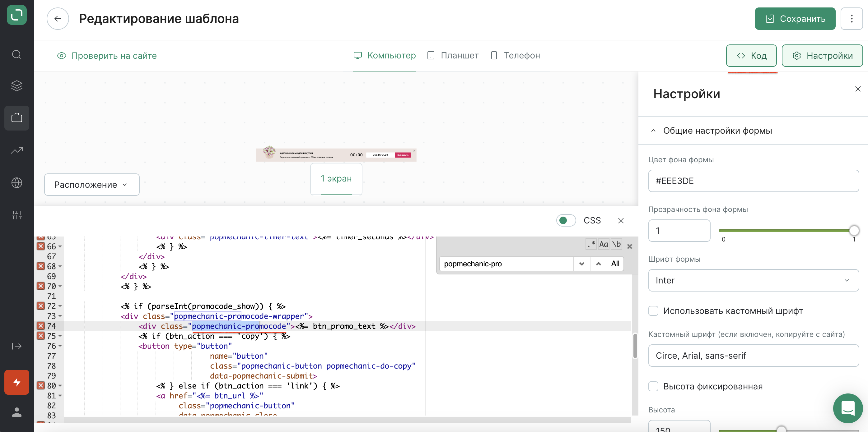This screenshot has width=868, height=432.
Task: Click the Кастомный шрифт Circe input
Action: 753,356
